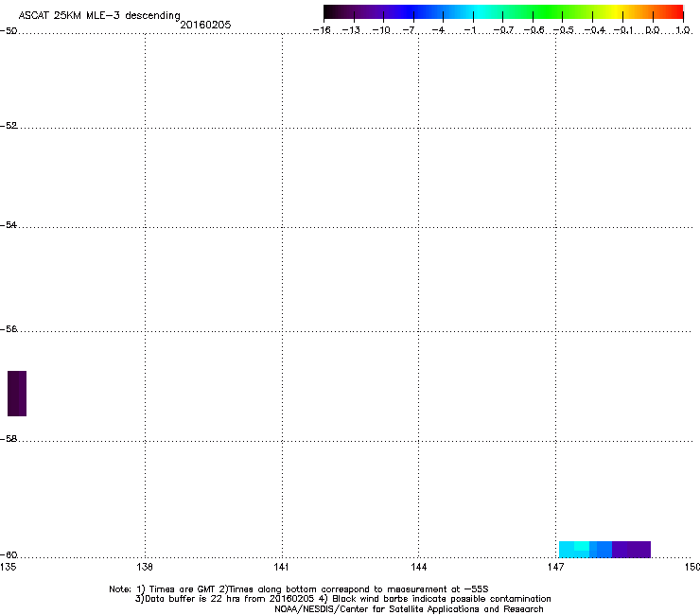
Task: Click the note 'Data buffer is 22 hrs'
Action: click(194, 599)
